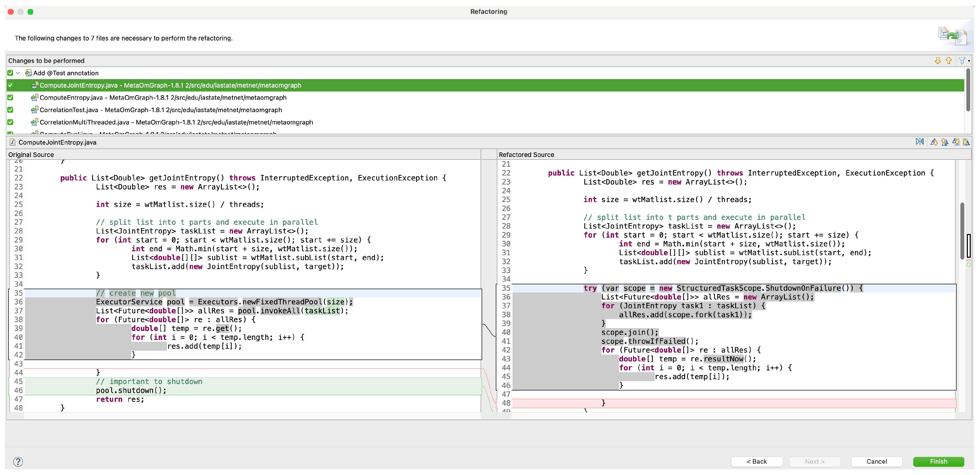
Task: Click the next change compare icon
Action: [956, 142]
